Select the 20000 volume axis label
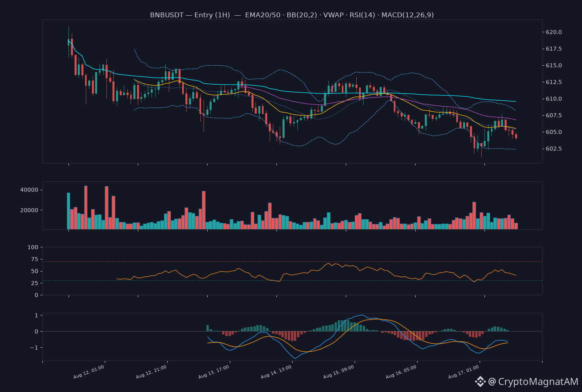 29,210
